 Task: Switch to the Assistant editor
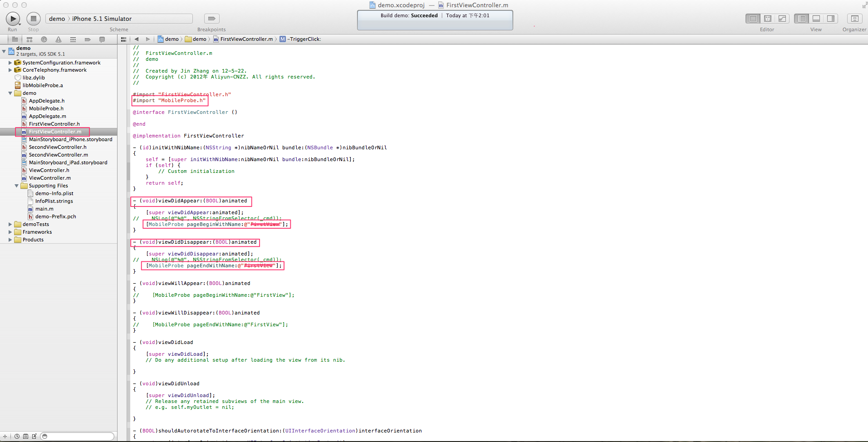(x=768, y=19)
